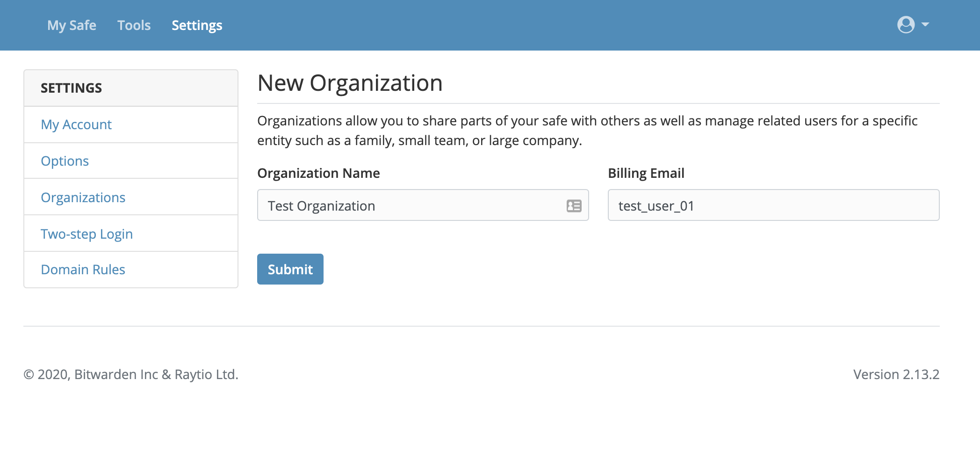This screenshot has height=468, width=980.
Task: Focus the Billing Email field
Action: 773,205
